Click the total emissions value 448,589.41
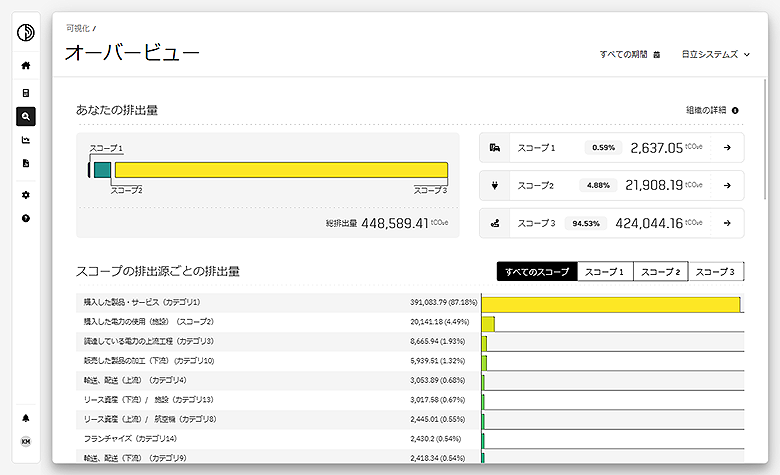 (395, 223)
